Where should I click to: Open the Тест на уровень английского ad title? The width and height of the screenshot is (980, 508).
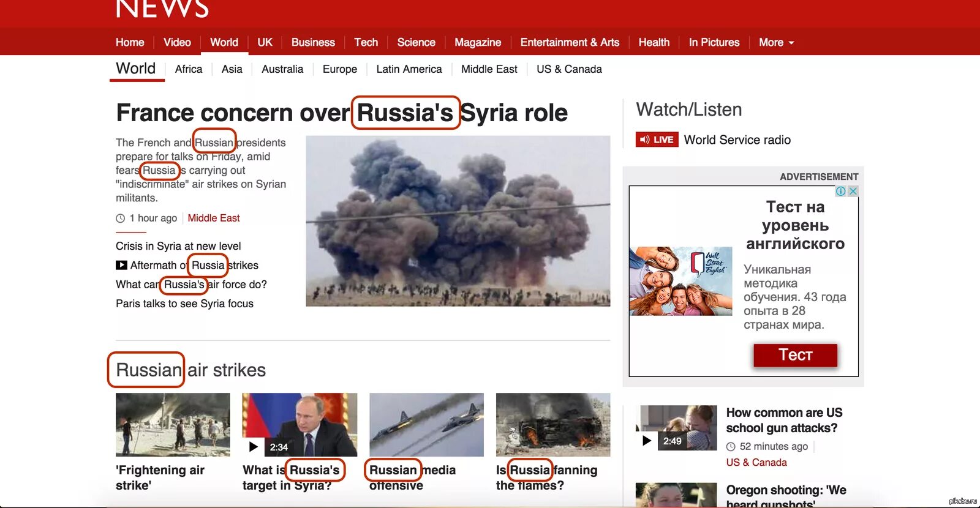pos(795,225)
